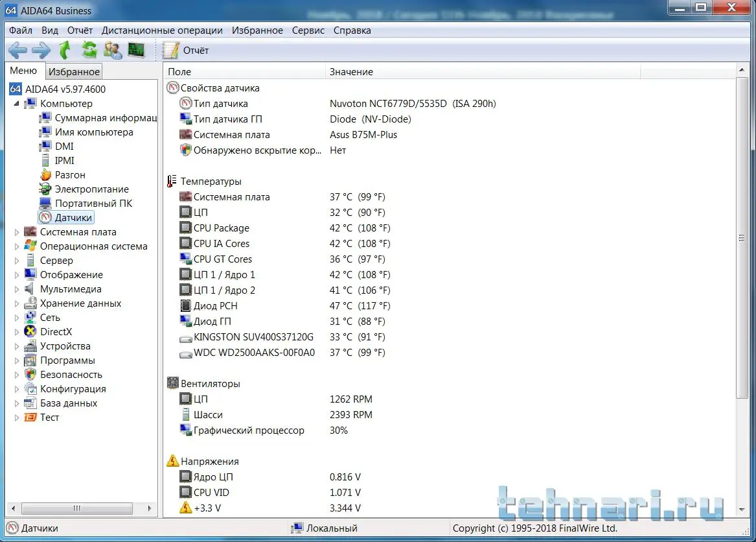Viewport: 756px width, 542px height.
Task: Click the KINGSTON SUV400S37120G drive icon
Action: click(x=186, y=338)
